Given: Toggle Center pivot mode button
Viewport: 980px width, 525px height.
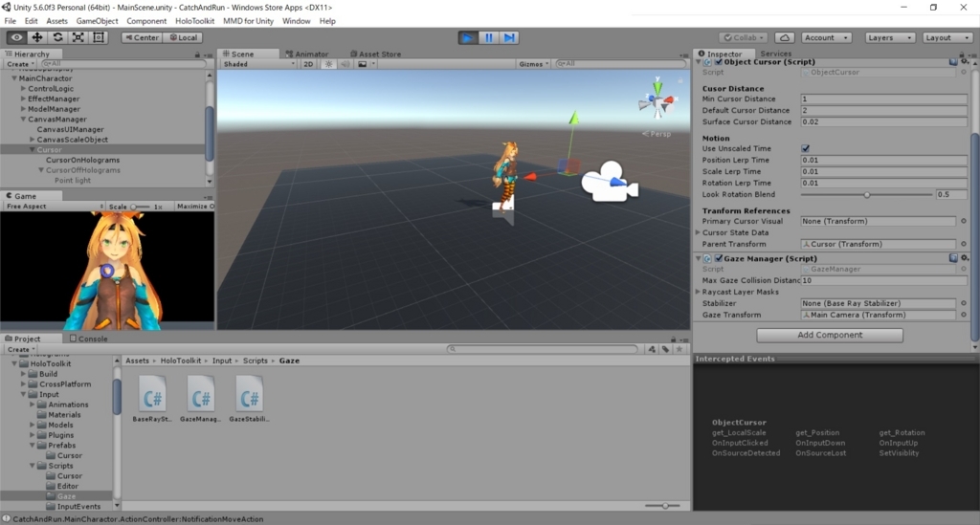Looking at the screenshot, I should (142, 37).
